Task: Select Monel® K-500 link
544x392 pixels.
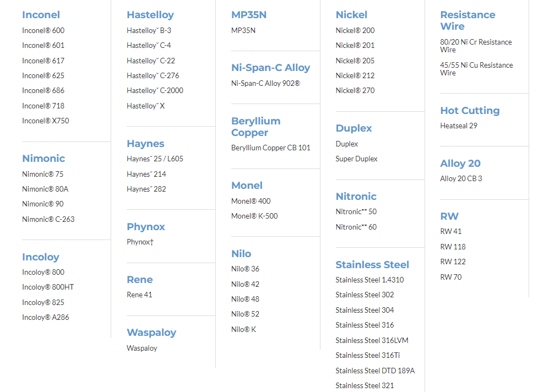Action: pos(254,216)
